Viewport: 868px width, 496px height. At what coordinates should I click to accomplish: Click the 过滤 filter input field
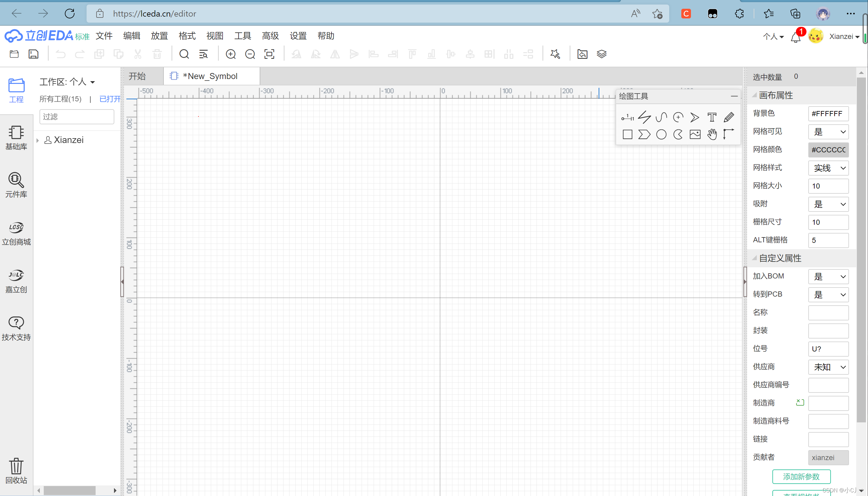(x=77, y=117)
